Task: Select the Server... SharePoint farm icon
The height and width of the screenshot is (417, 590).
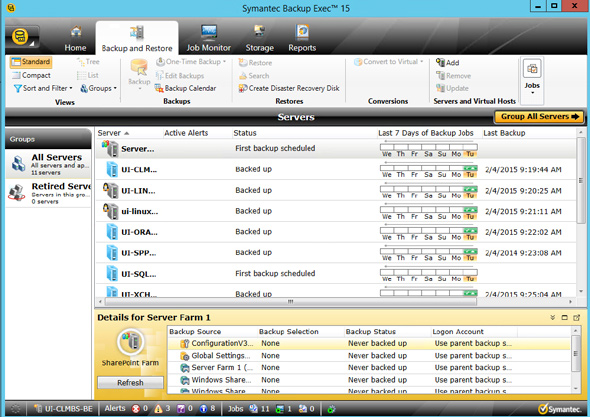Action: [x=110, y=148]
